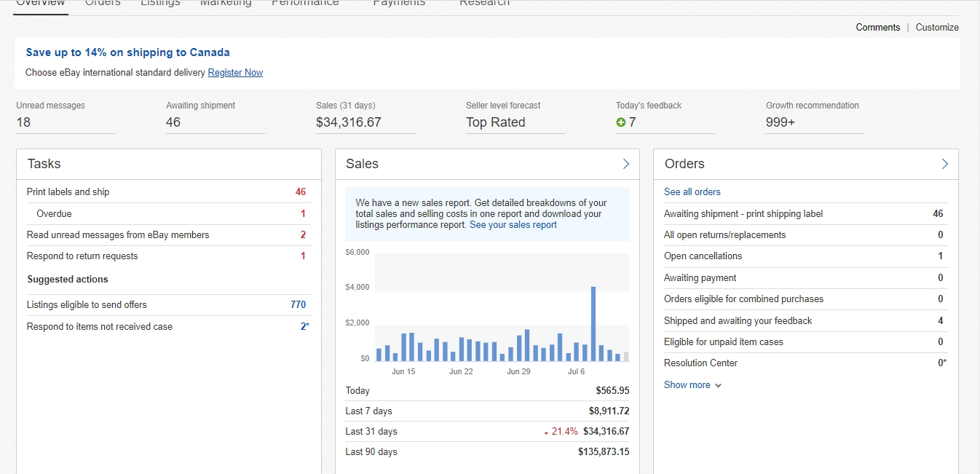Image resolution: width=980 pixels, height=474 pixels.
Task: Click the green plus feedback icon
Action: 621,122
